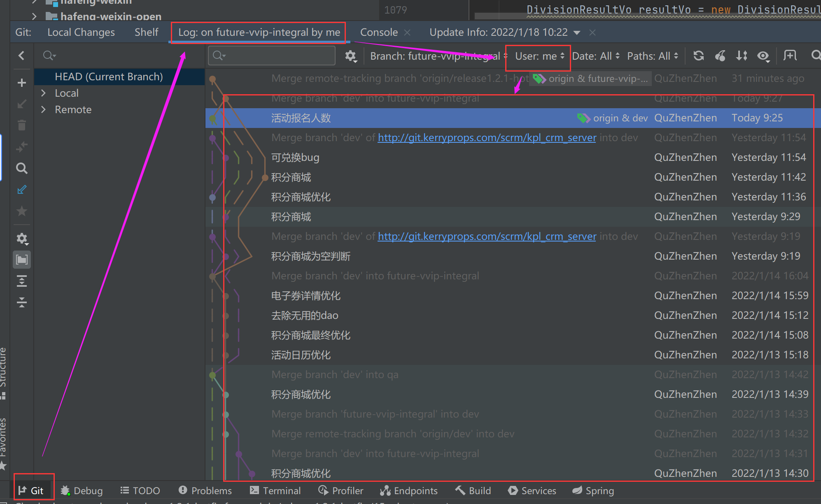Toggle group by directory icon in the sidebar
Image resolution: width=821 pixels, height=504 pixels.
(x=22, y=260)
